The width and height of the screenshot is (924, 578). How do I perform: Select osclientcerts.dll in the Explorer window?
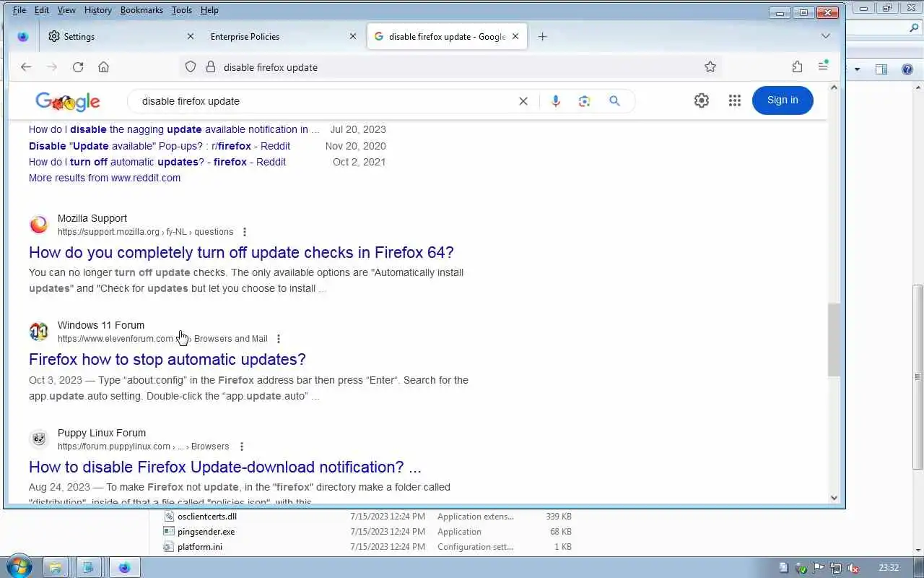(207, 517)
